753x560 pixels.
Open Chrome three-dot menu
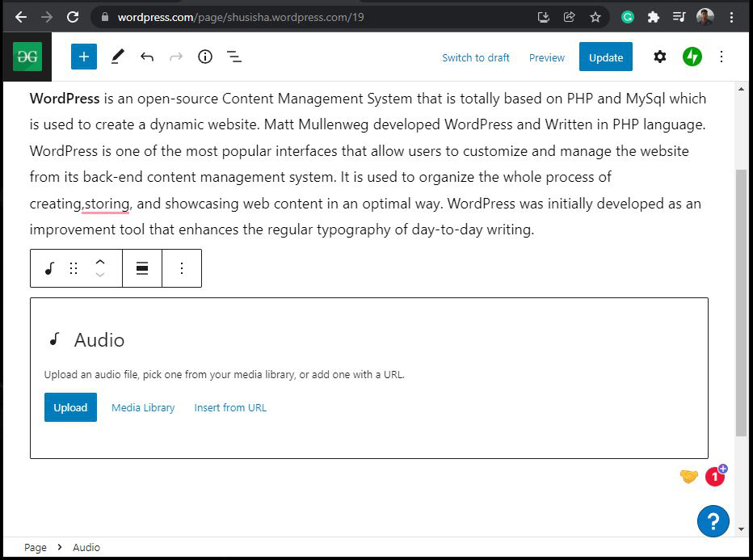(731, 17)
